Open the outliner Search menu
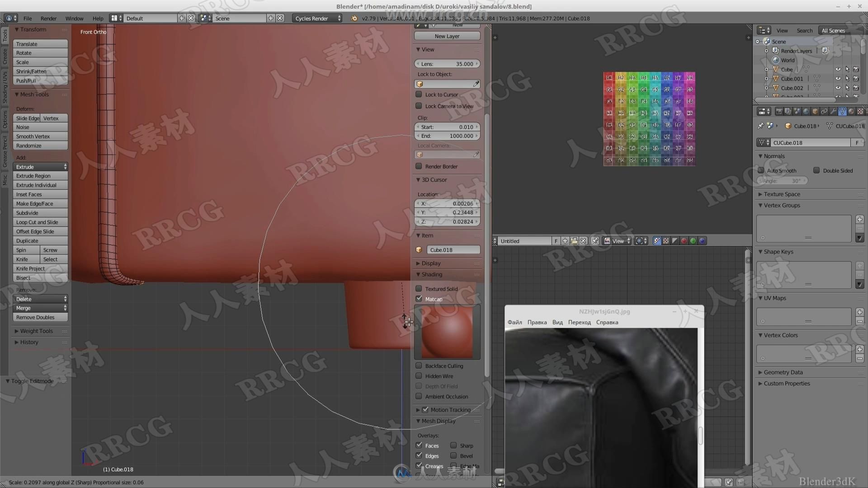Image resolution: width=868 pixels, height=488 pixels. [804, 30]
